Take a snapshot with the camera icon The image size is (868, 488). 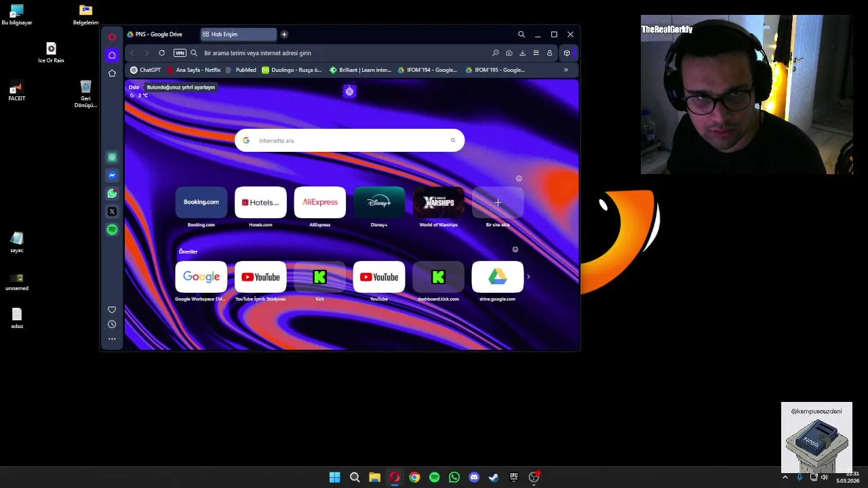click(509, 53)
